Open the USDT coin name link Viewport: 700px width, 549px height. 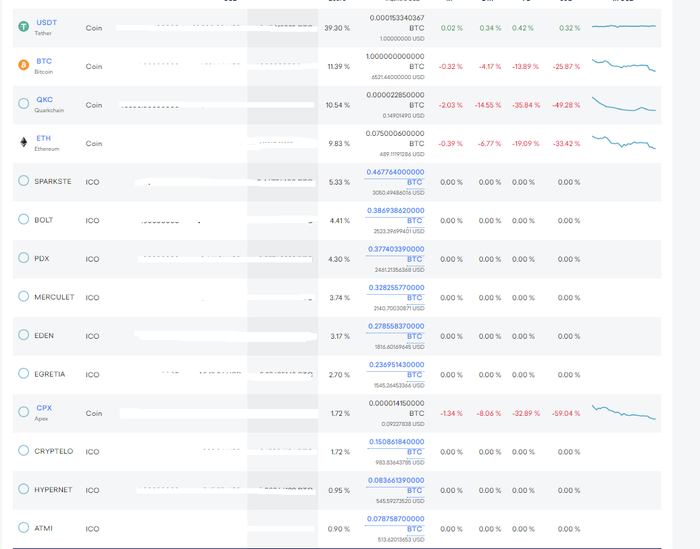(x=46, y=22)
